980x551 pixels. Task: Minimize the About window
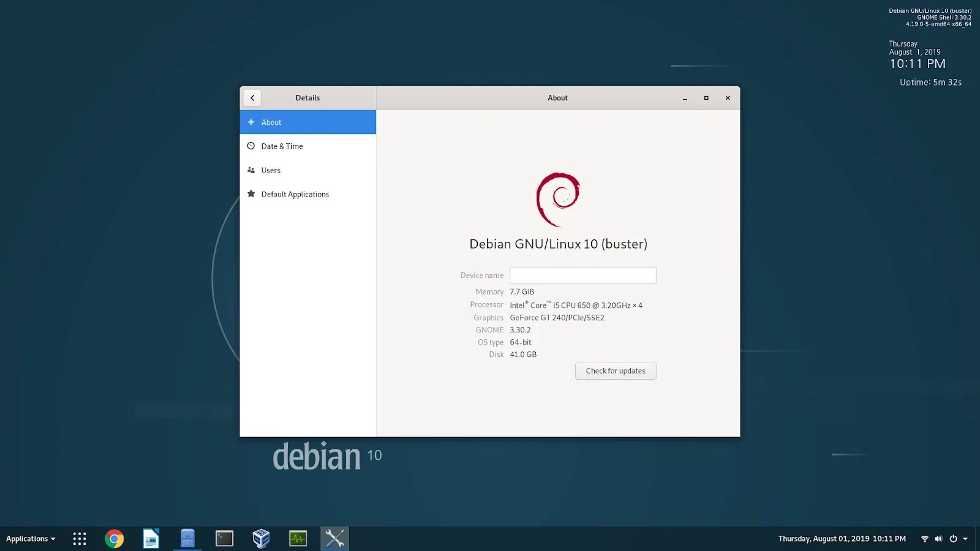point(685,98)
